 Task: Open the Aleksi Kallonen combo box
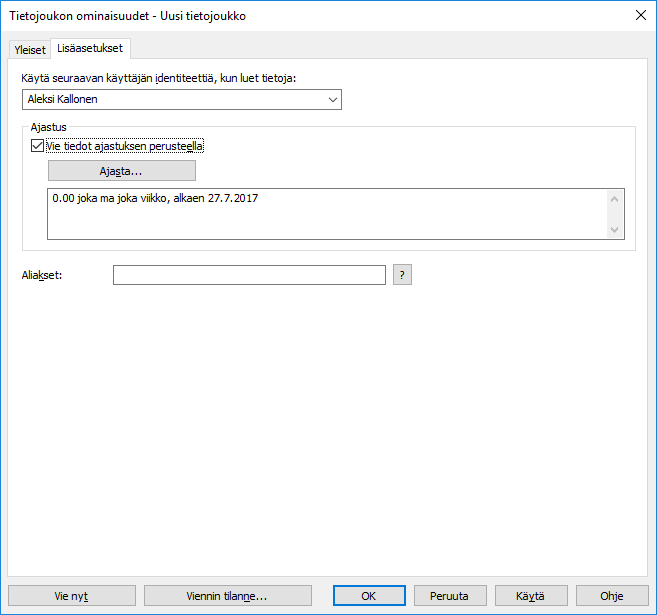tap(180, 99)
